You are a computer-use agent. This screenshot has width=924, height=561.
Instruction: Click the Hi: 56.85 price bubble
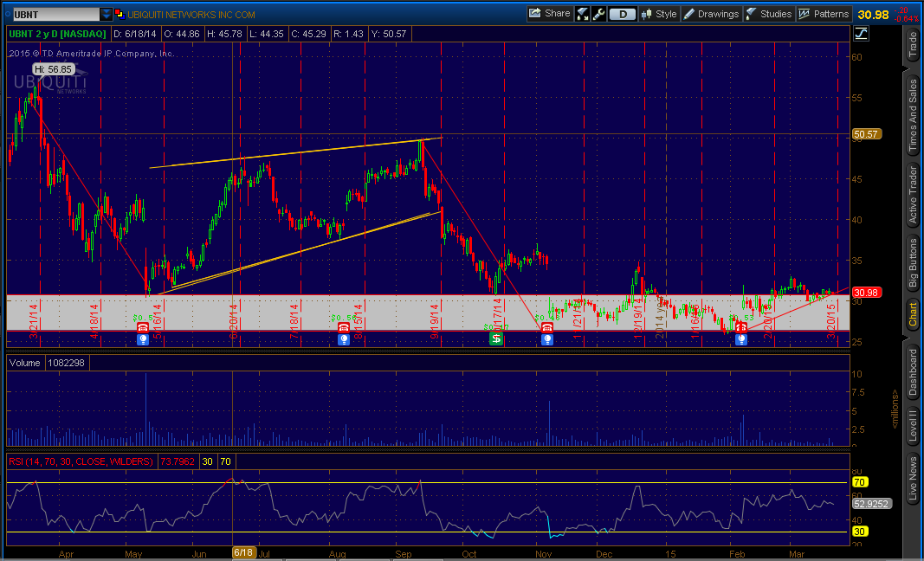click(x=53, y=69)
